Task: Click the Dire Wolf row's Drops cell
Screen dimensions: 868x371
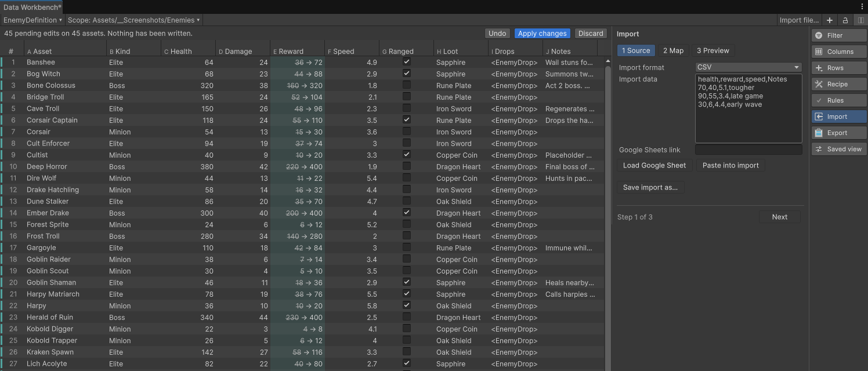Action: [x=515, y=178]
